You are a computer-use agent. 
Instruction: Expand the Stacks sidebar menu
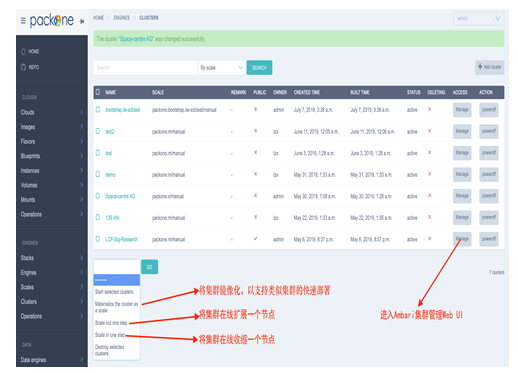[52, 258]
